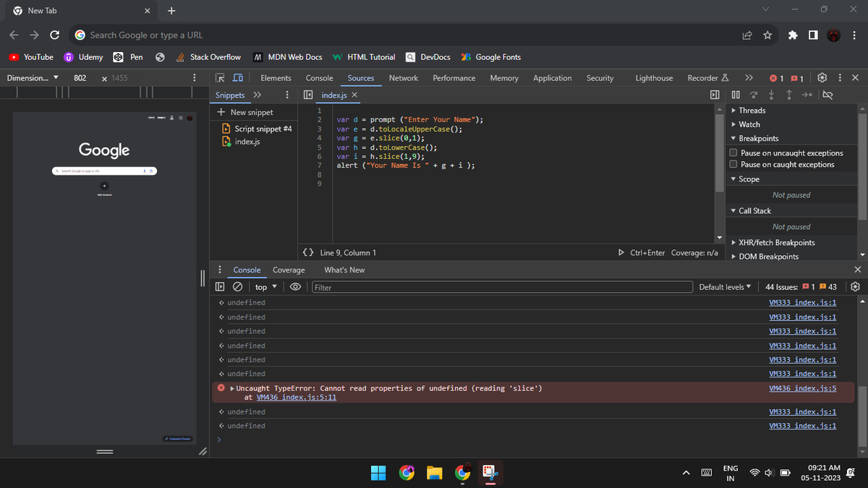868x488 pixels.
Task: Expand the Threads section
Action: [x=752, y=111]
